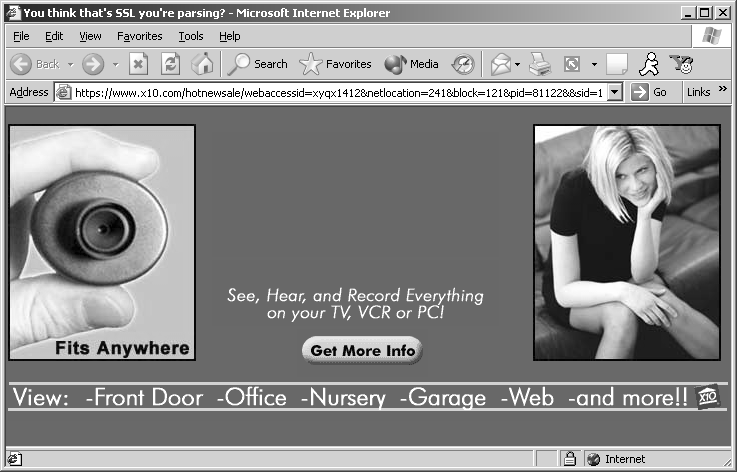
Task: Open the File menu
Action: tap(21, 36)
